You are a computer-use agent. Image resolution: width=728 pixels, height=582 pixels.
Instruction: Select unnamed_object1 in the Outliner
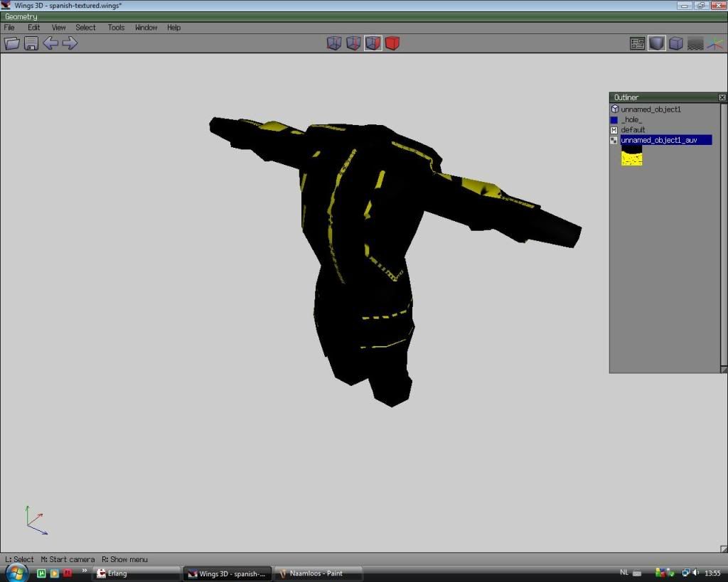(x=651, y=109)
